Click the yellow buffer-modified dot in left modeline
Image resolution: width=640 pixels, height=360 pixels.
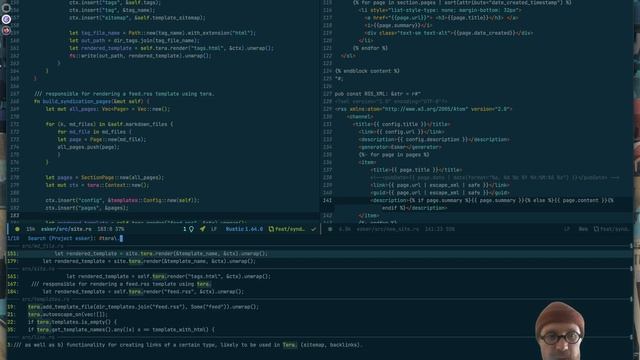(17, 229)
